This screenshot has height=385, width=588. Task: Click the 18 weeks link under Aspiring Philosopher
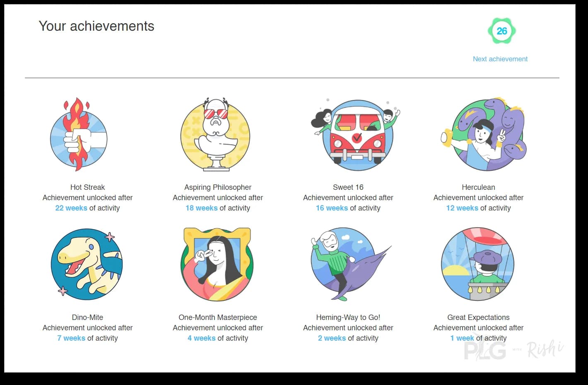(x=202, y=208)
